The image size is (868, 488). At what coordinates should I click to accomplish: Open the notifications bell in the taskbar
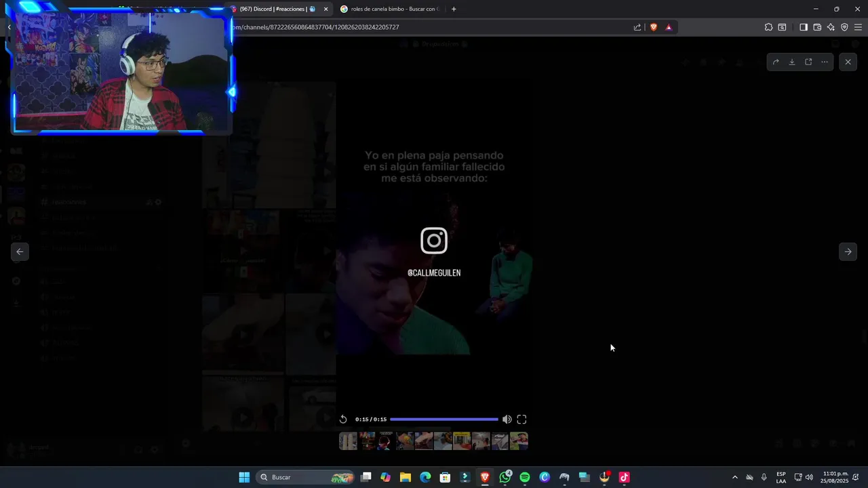[x=856, y=477]
